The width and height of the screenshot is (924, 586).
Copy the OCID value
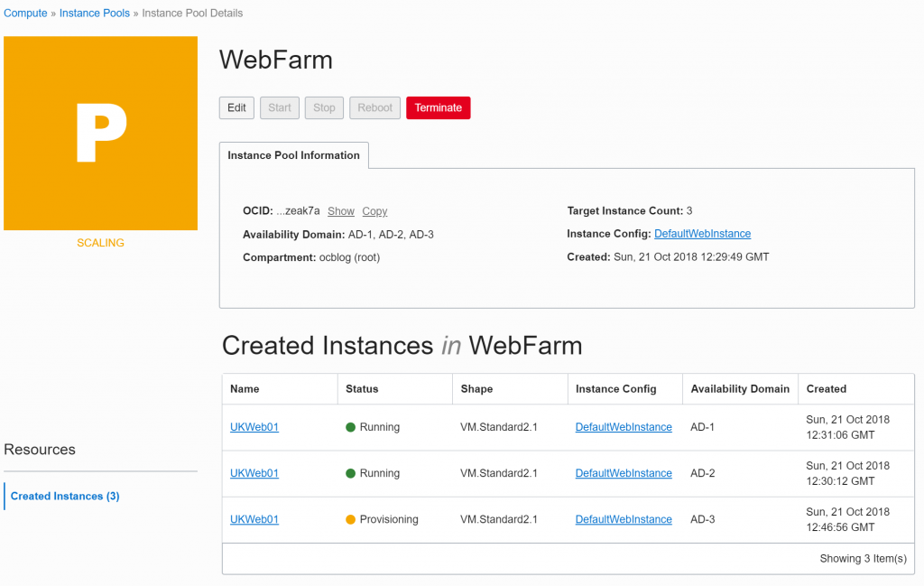click(x=374, y=211)
